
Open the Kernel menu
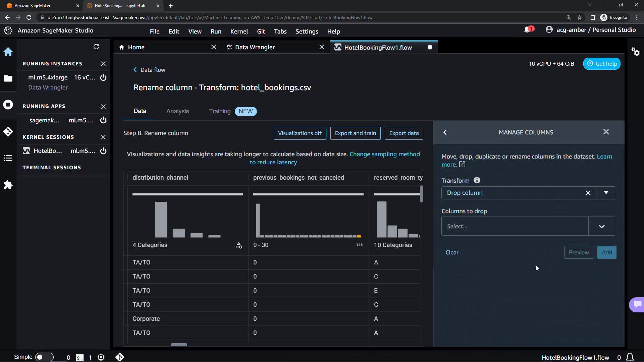point(239,32)
